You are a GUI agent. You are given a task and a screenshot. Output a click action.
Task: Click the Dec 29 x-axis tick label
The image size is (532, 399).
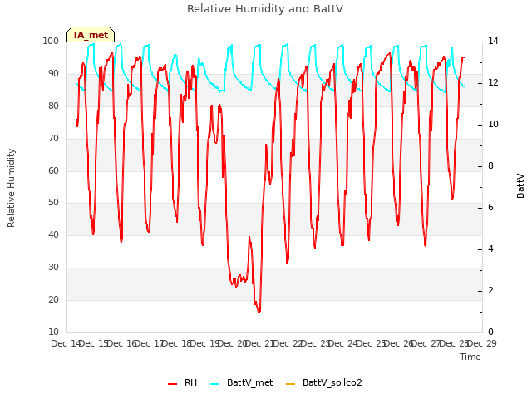click(482, 343)
